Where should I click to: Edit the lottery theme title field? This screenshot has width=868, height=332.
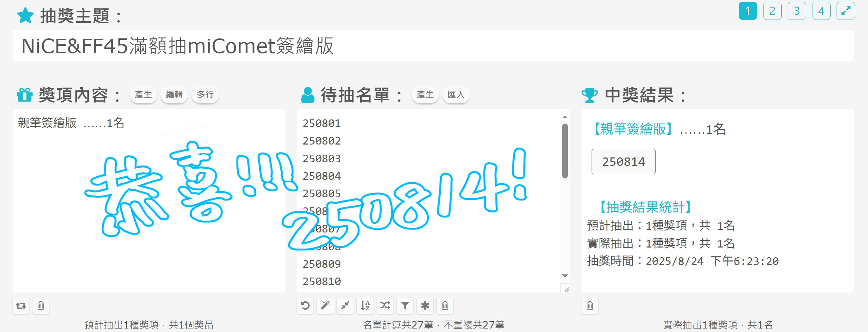click(433, 45)
